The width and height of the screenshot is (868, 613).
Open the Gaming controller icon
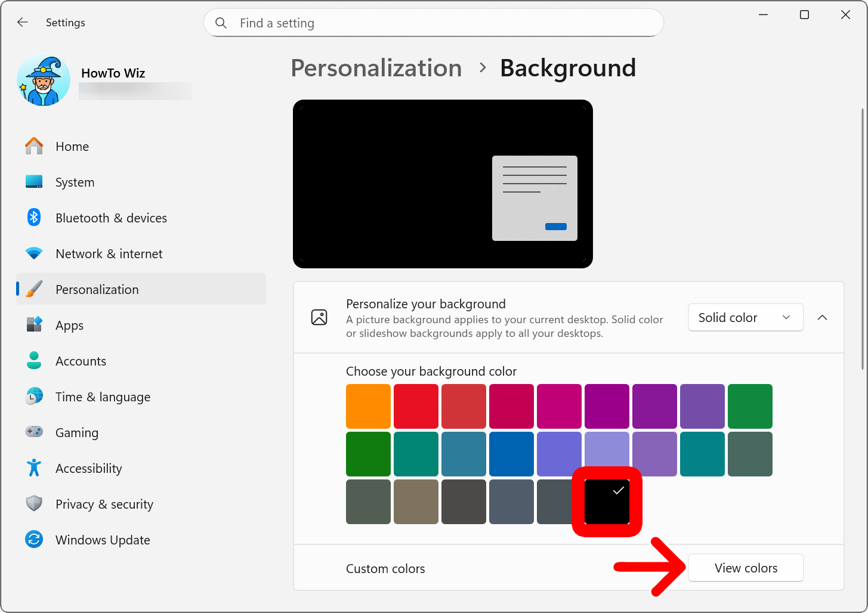[x=34, y=432]
